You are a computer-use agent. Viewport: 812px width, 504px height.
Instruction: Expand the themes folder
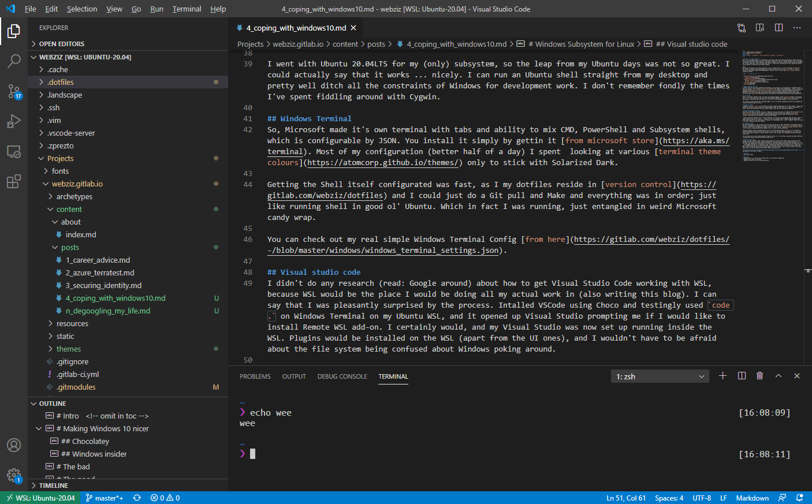click(x=128, y=349)
